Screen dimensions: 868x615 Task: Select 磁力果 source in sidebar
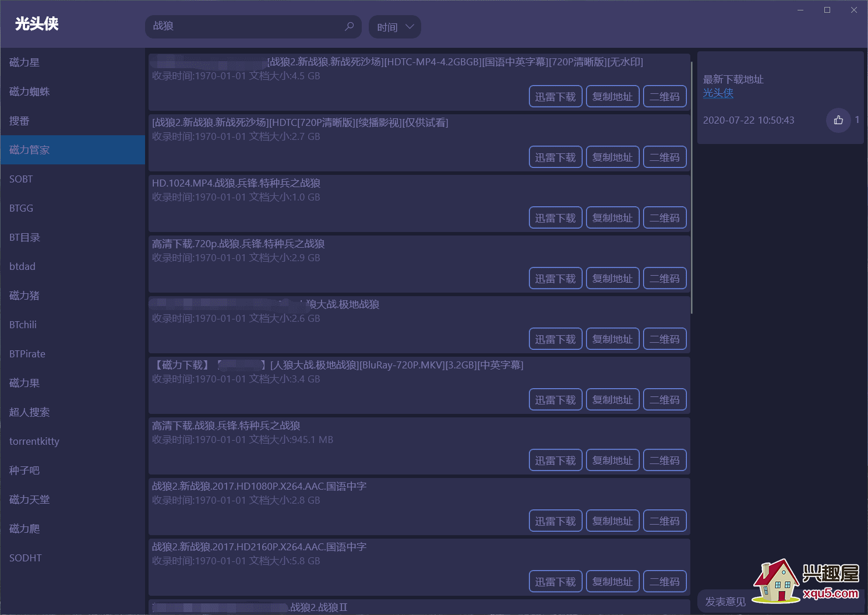click(x=73, y=383)
